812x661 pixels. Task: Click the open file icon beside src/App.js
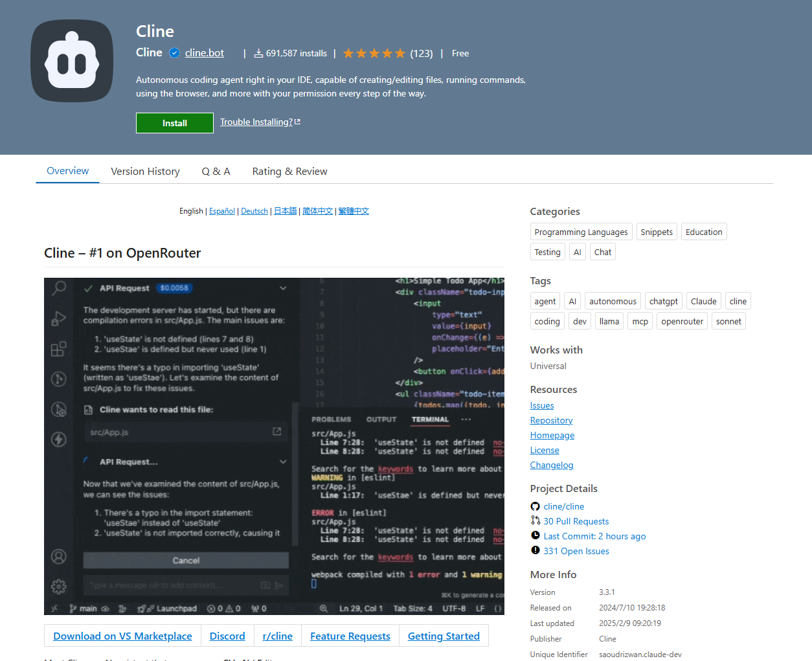[x=276, y=431]
